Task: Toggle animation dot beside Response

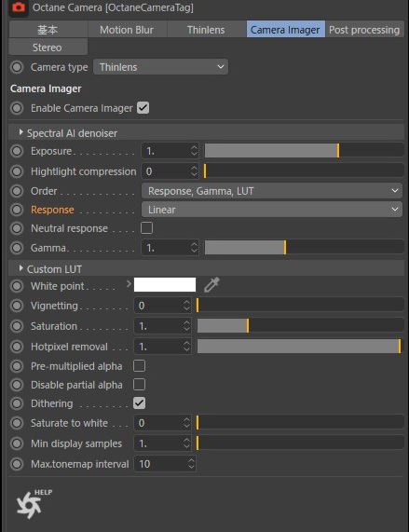Action: point(17,210)
